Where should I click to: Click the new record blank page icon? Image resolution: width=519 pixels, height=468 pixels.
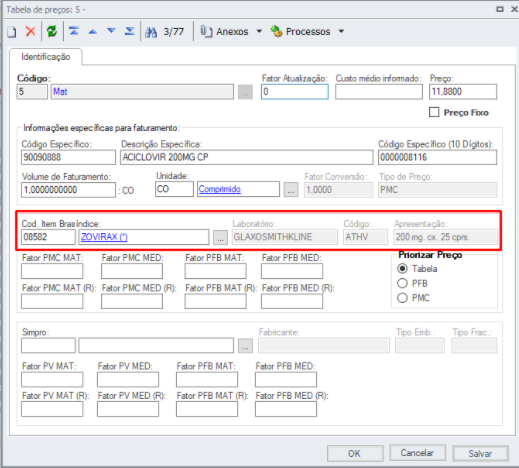12,32
